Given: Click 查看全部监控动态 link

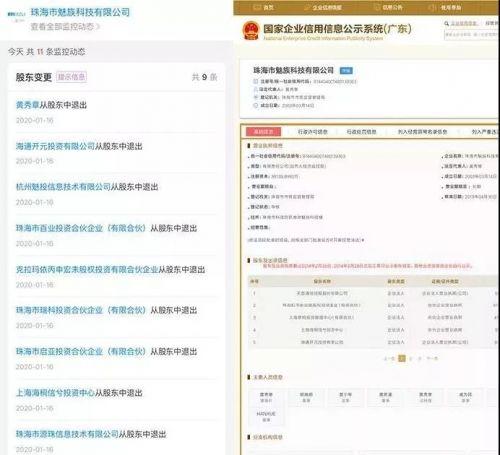Looking at the screenshot, I should point(62,26).
